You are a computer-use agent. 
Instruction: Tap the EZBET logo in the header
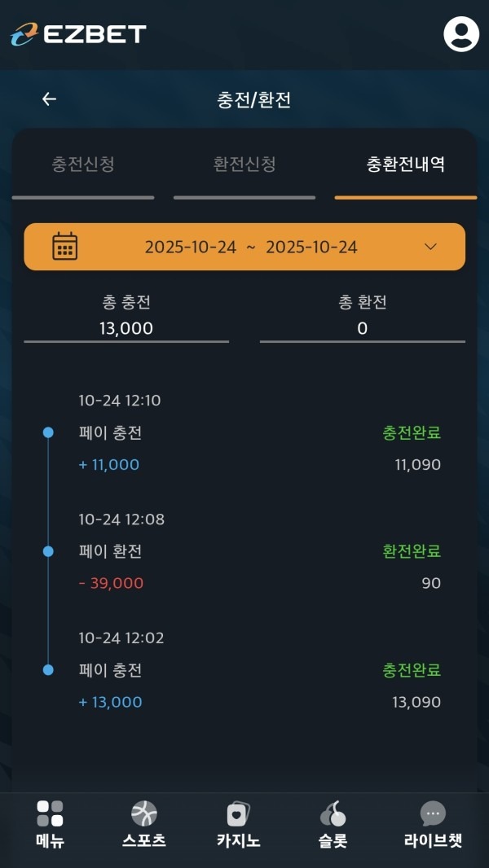coord(77,34)
